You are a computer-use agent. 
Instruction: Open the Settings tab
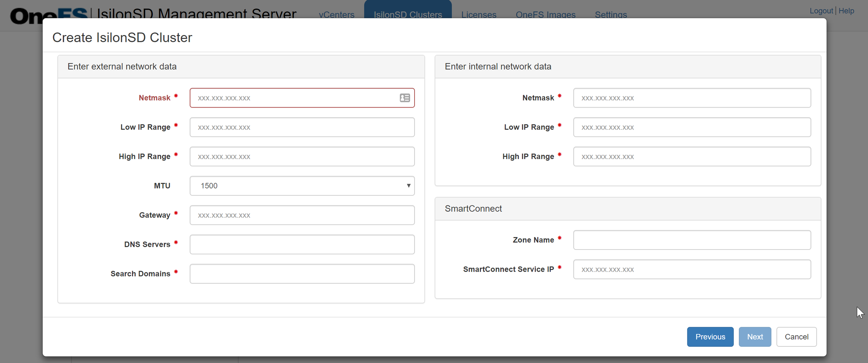tap(611, 15)
